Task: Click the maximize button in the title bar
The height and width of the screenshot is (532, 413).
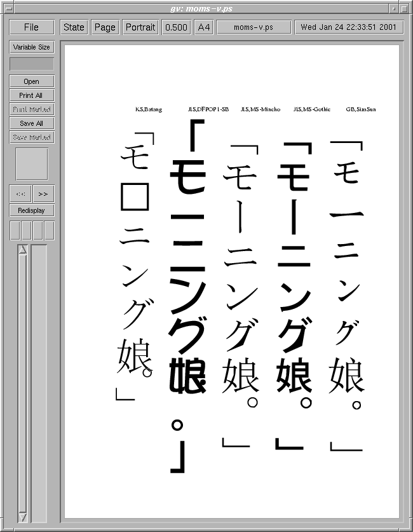Action: (x=405, y=7)
